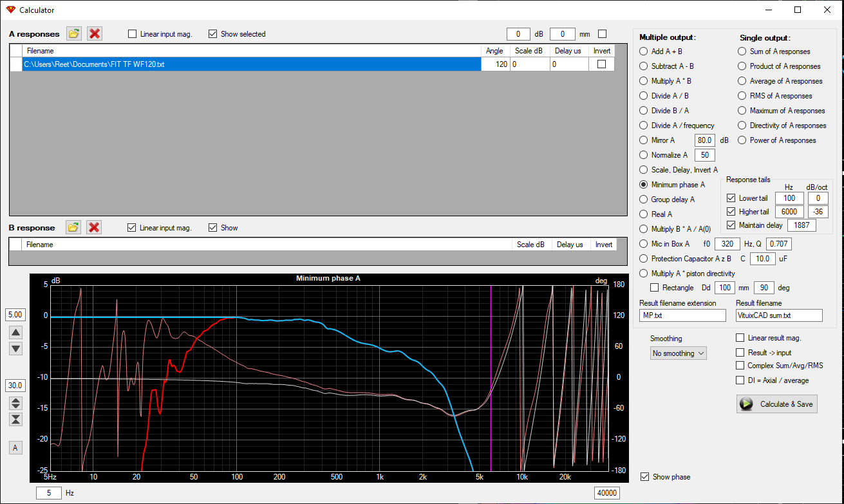This screenshot has width=844, height=504.
Task: Click Maintain delay value 1887
Action: click(802, 225)
